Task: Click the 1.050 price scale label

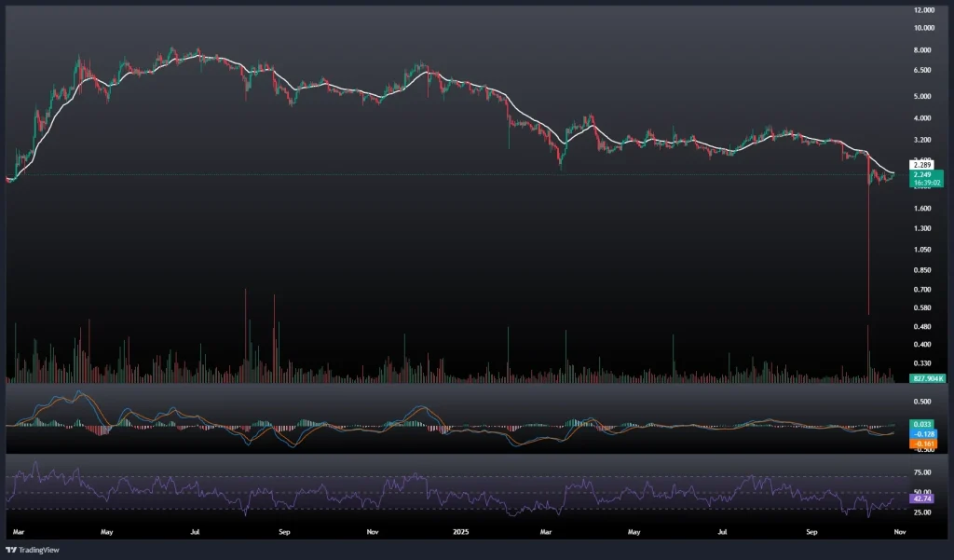Action: 924,250
